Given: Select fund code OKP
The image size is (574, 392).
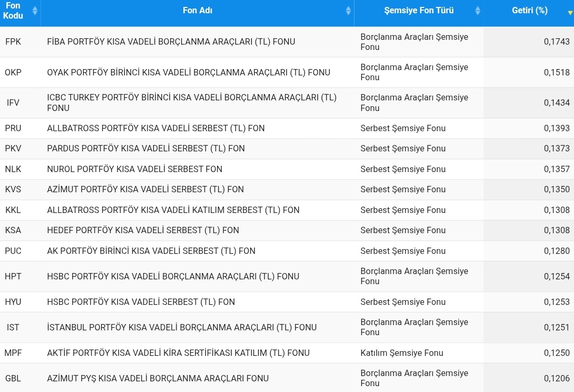Looking at the screenshot, I should click(x=13, y=72).
